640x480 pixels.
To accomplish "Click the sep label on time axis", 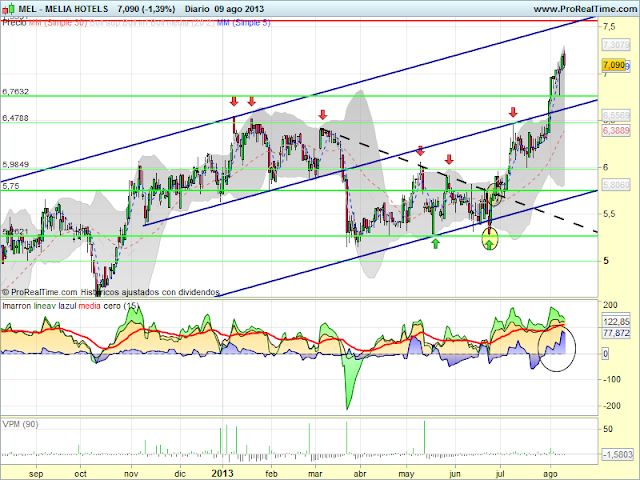I will click(x=36, y=473).
